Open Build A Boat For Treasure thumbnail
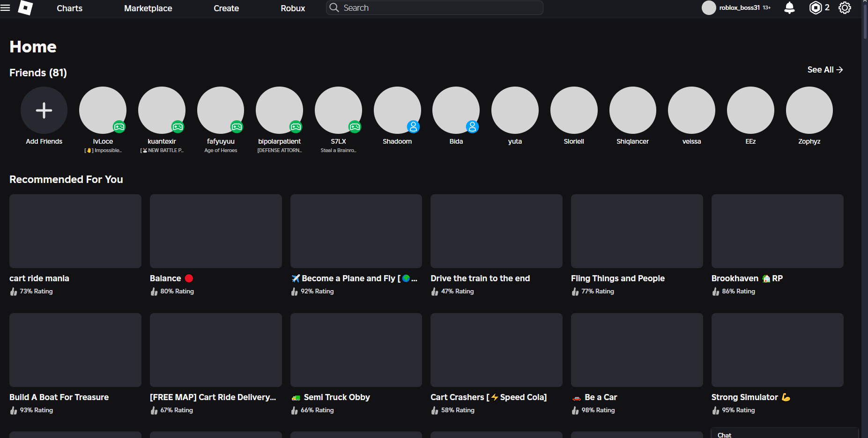The height and width of the screenshot is (438, 868). (x=75, y=350)
